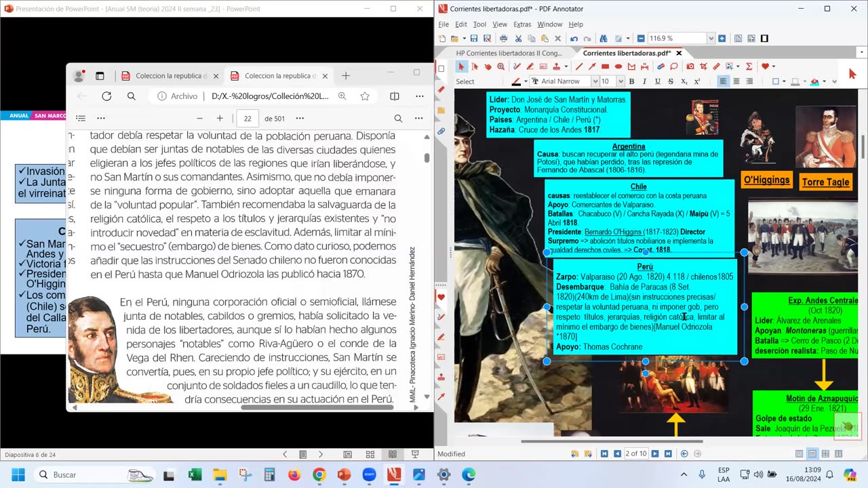Click horizontal scrollbar in PDF Annotator
The width and height of the screenshot is (868, 488).
pyautogui.click(x=610, y=441)
